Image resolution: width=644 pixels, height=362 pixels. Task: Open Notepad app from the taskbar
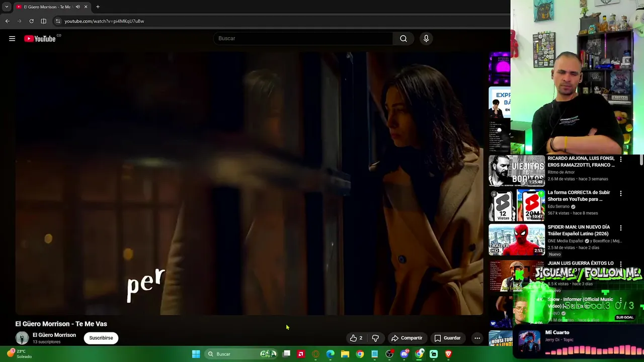click(x=374, y=354)
